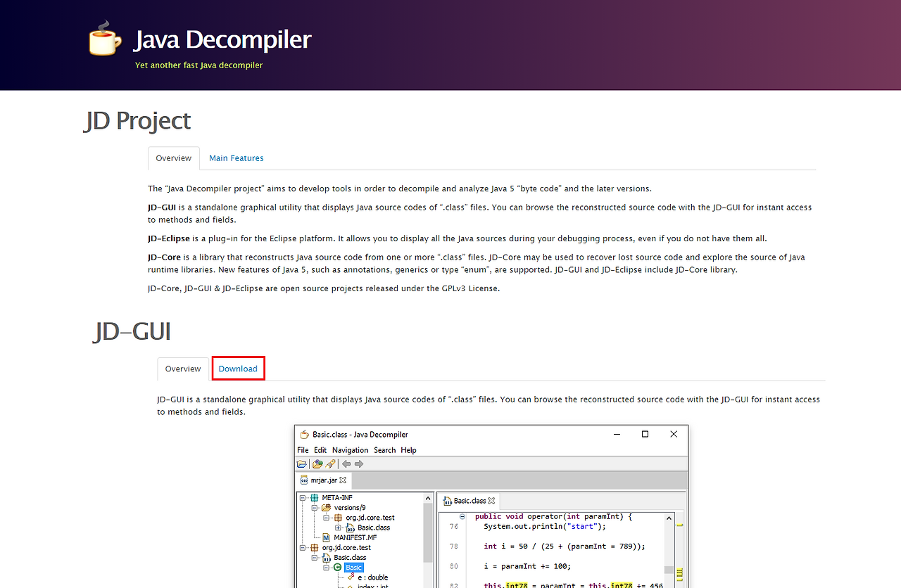Click the Java Decompiler site title
Viewport: 901px width, 588px height.
(222, 39)
